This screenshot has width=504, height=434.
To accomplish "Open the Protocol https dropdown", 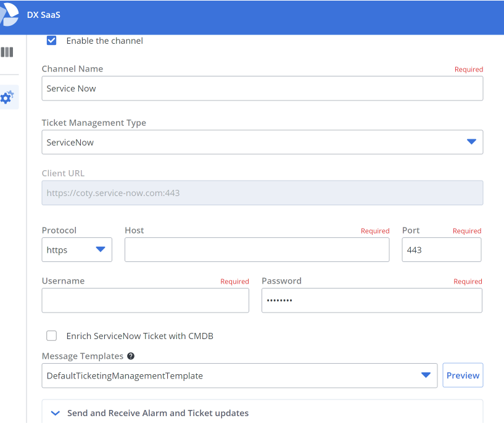I will point(76,250).
